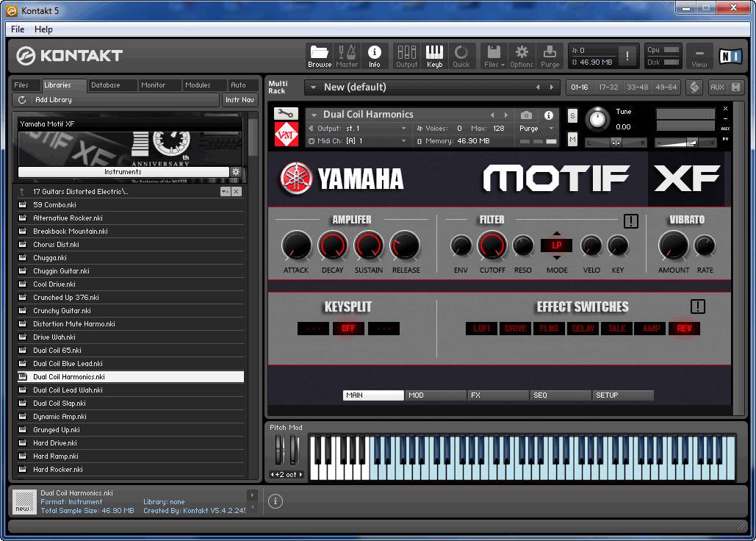Toggle the LOFI effect switch
The image size is (756, 541).
pyautogui.click(x=481, y=329)
